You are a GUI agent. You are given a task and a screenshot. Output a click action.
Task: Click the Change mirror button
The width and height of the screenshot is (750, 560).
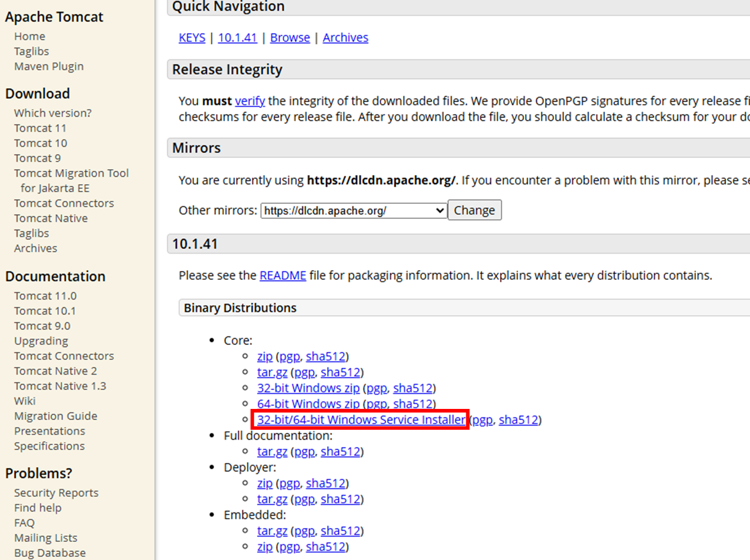coord(474,210)
